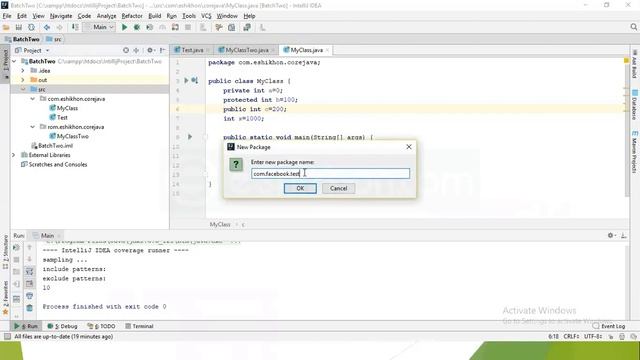Click the CRLF line separator selector

[571, 336]
